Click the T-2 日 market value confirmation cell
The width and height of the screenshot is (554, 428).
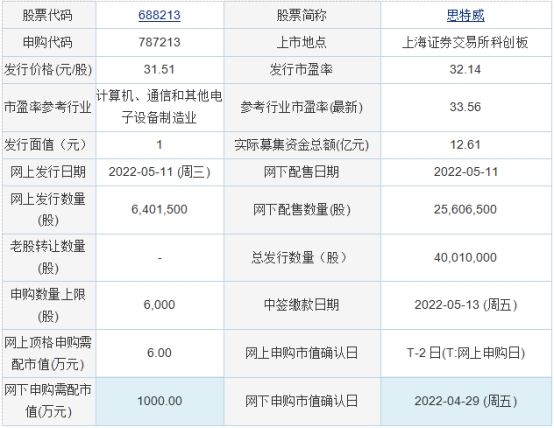466,353
